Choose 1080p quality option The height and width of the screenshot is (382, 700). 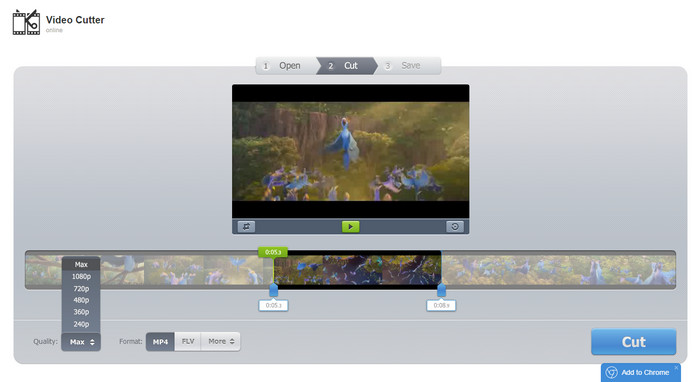[81, 276]
